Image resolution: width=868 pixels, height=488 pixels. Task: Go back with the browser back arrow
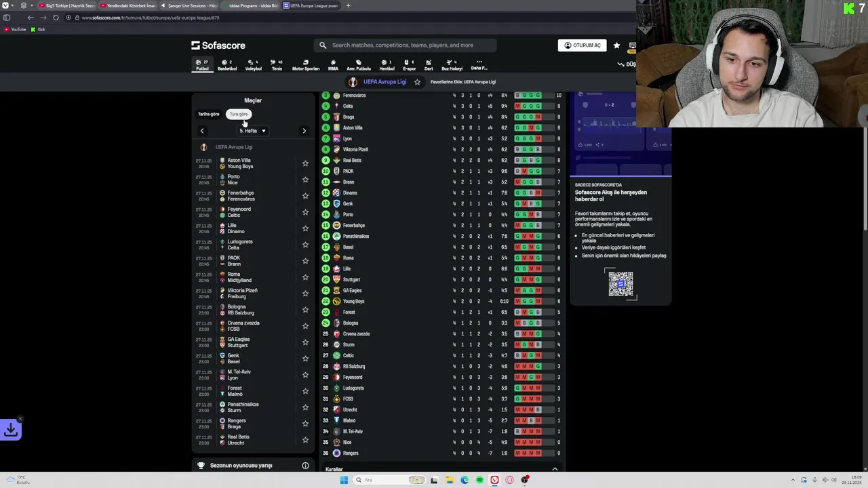tap(31, 18)
